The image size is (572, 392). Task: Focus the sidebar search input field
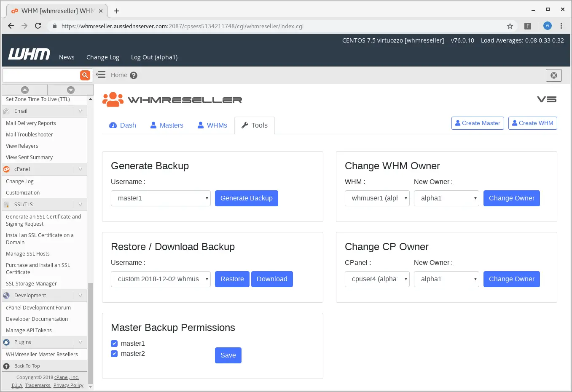(41, 75)
